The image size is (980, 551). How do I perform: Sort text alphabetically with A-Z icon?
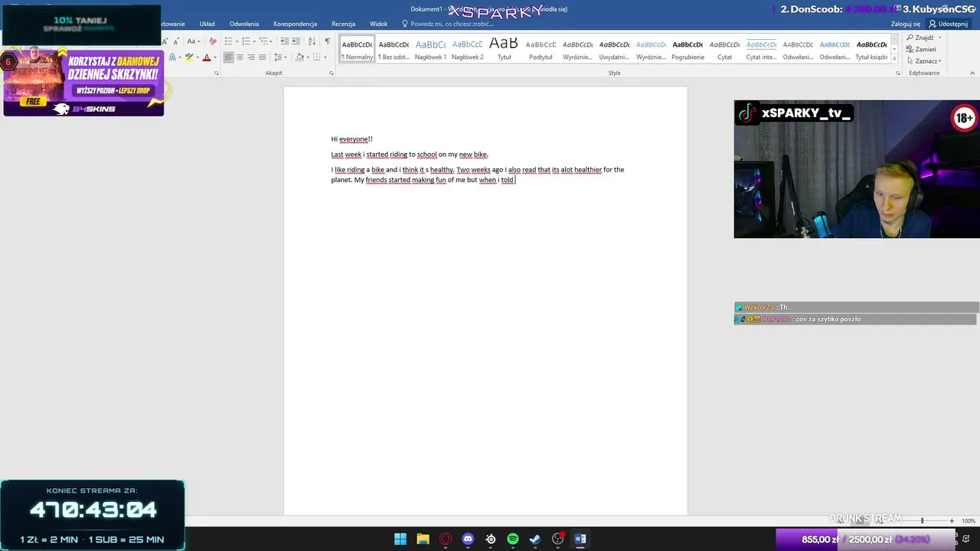pos(312,41)
